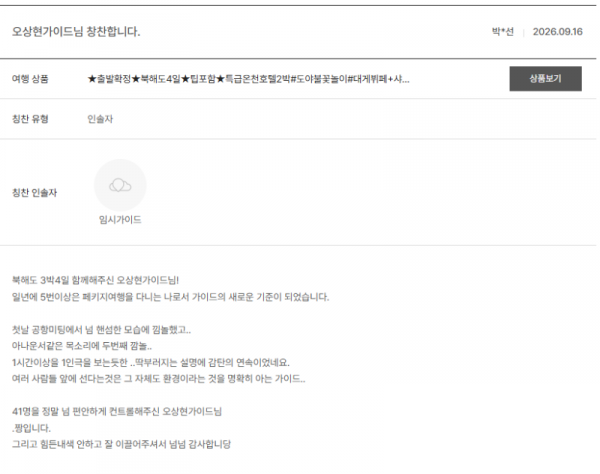Click the line starting 1시간이상을 1인극을
Screen dimensions: 600x474
click(151, 362)
